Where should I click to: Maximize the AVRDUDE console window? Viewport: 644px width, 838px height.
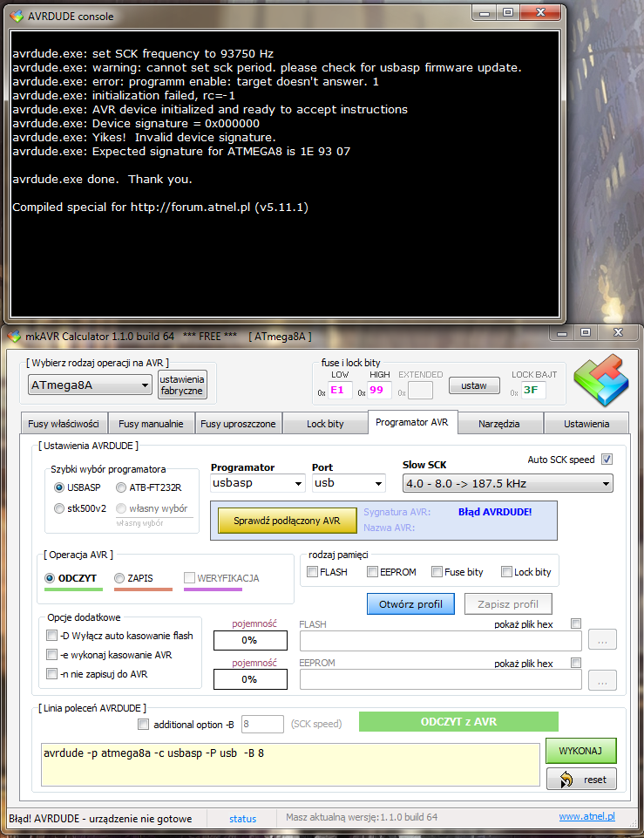tap(508, 12)
